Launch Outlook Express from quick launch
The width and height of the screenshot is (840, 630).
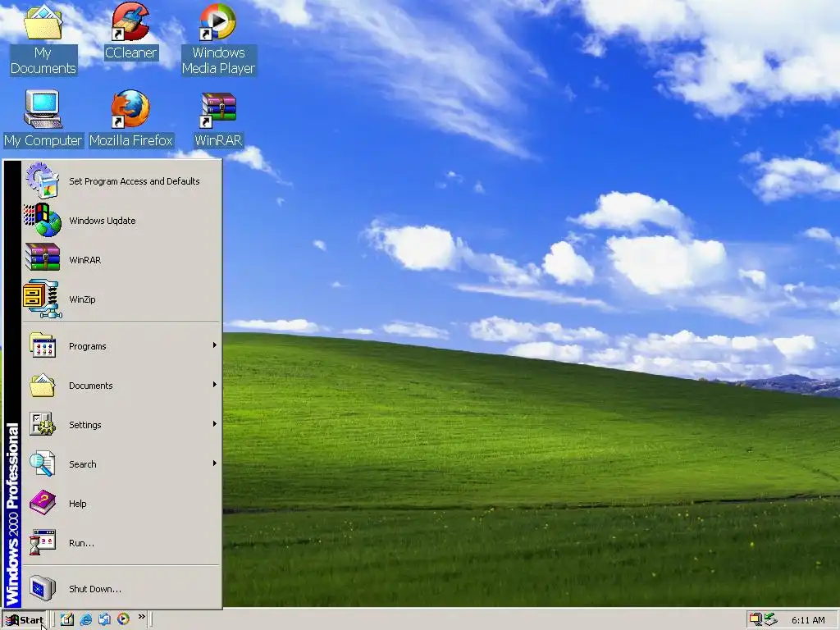point(104,619)
